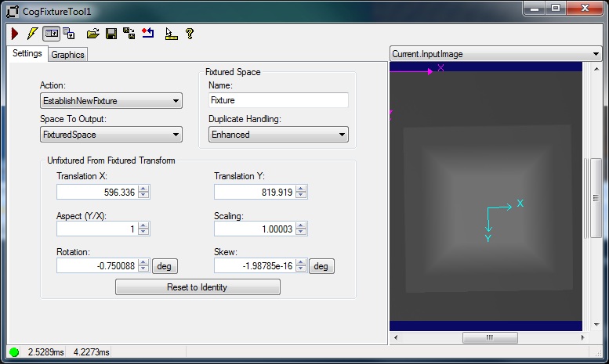Click the Fixtured Space Name text field
This screenshot has width=609, height=364.
point(277,100)
